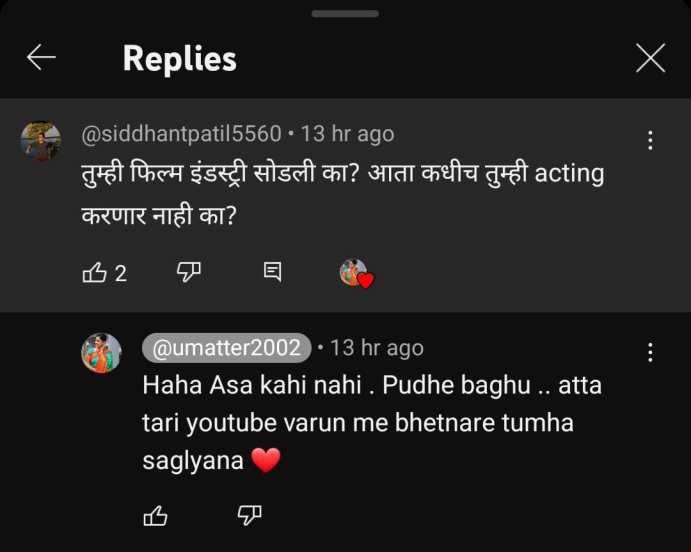Tap the Replies header title
The height and width of the screenshot is (552, 691).
[x=179, y=58]
